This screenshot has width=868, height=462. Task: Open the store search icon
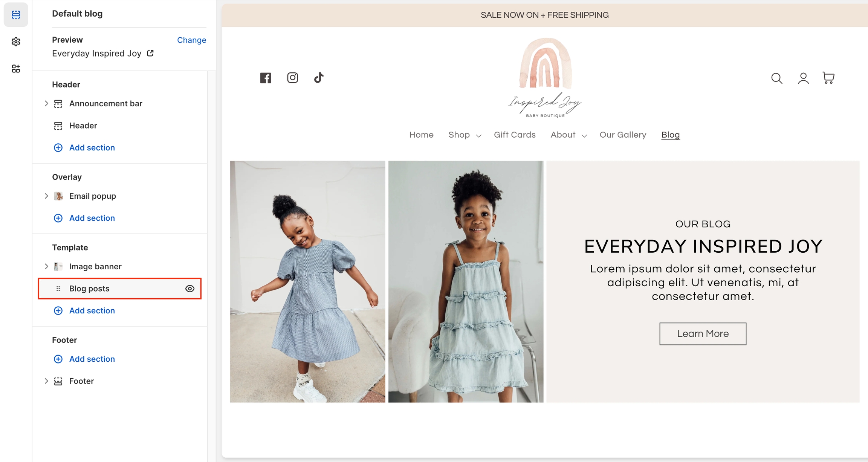[x=776, y=78]
